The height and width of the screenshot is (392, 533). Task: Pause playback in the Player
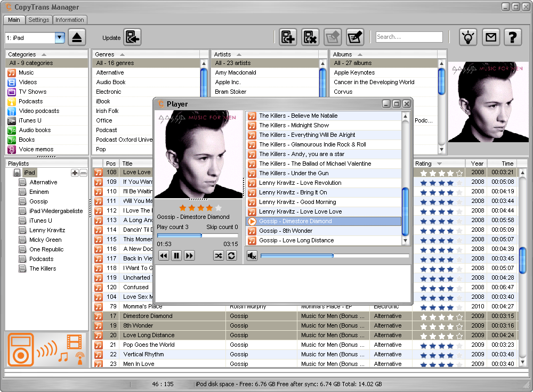pos(176,256)
